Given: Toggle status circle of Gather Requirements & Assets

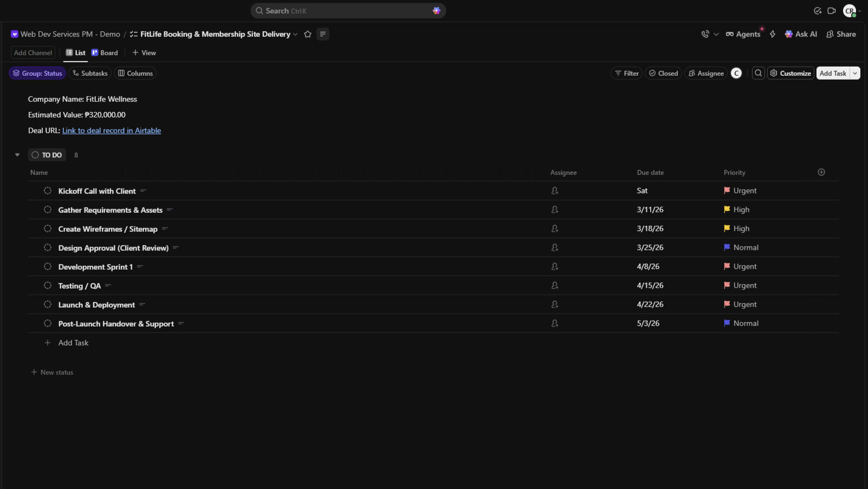Looking at the screenshot, I should pos(48,210).
